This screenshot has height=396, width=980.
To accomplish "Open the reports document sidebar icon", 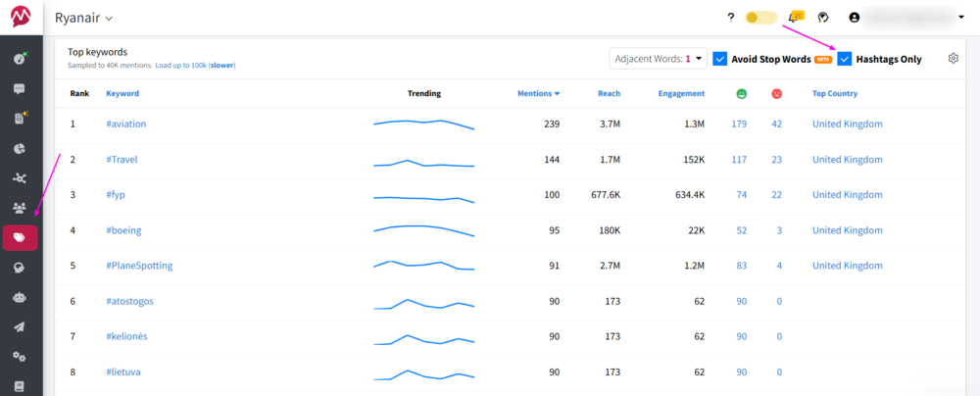I will click(x=20, y=119).
